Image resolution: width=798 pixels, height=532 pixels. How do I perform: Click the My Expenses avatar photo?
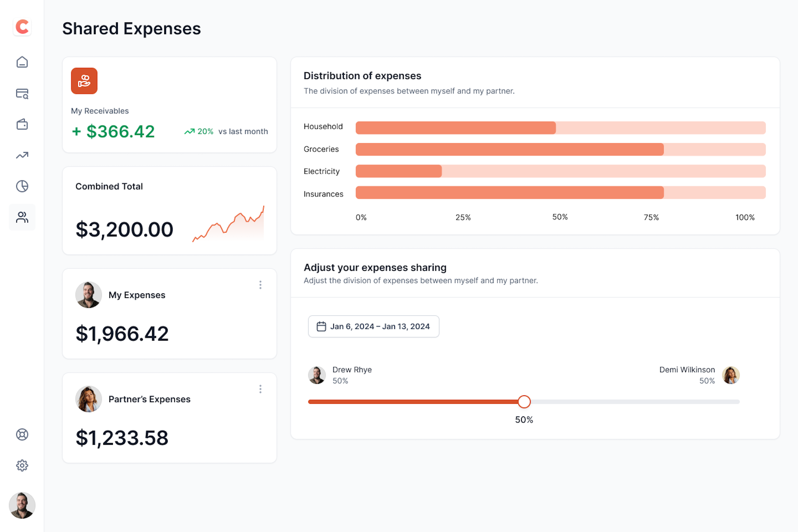click(89, 295)
